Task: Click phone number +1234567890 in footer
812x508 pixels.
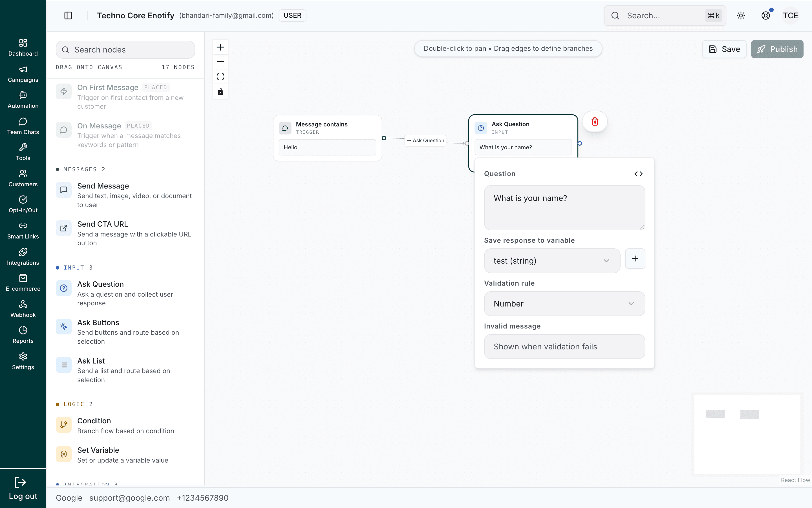Action: point(203,498)
